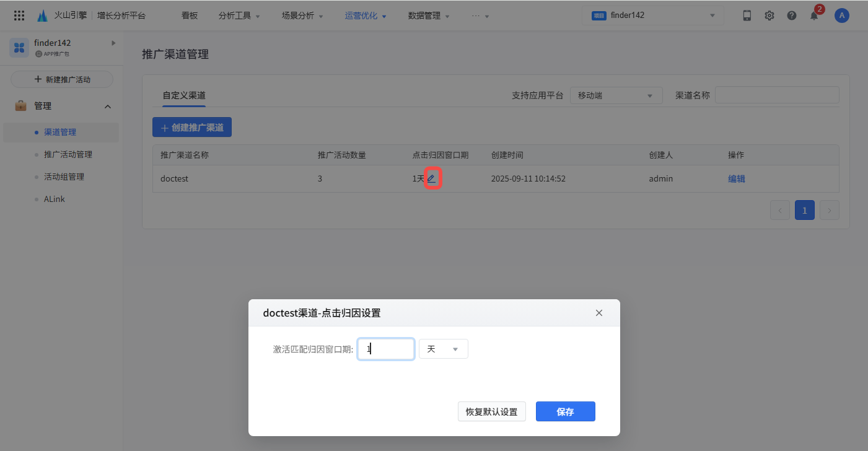The height and width of the screenshot is (451, 868).
Task: Open the 分析工具 menu
Action: (239, 15)
